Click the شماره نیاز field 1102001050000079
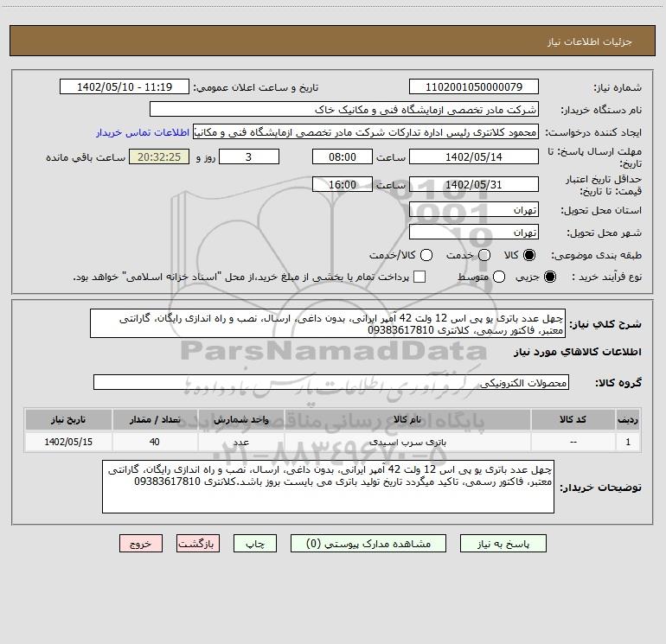The image size is (666, 644). (474, 86)
